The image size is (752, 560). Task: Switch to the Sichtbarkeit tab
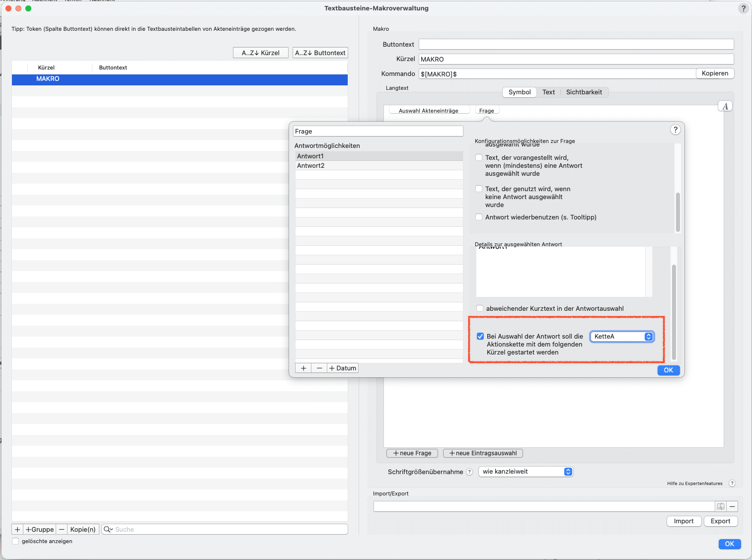point(584,92)
